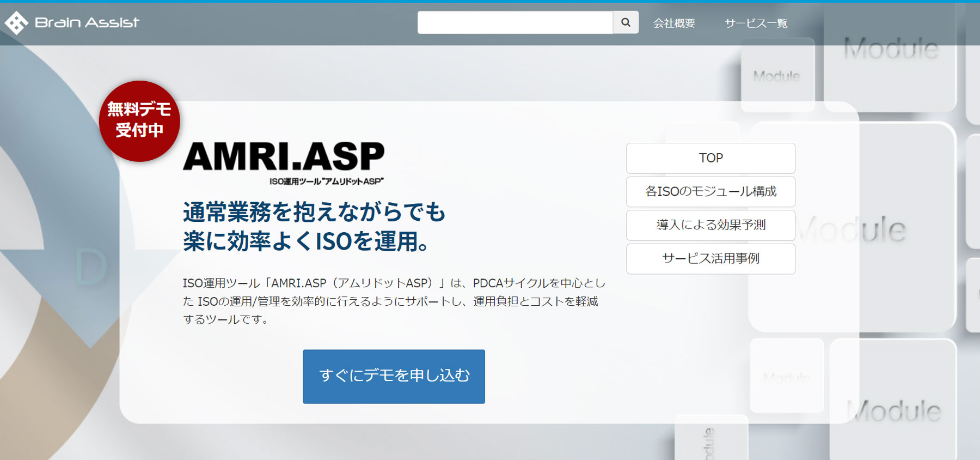The width and height of the screenshot is (980, 460).
Task: Click the headline 通常業務を抱えながらでも
Action: coord(314,212)
